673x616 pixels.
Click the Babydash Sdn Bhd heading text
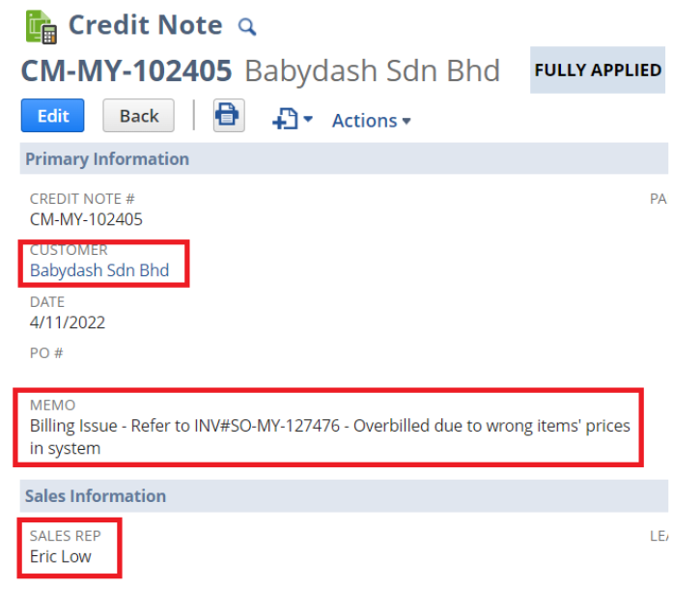372,70
